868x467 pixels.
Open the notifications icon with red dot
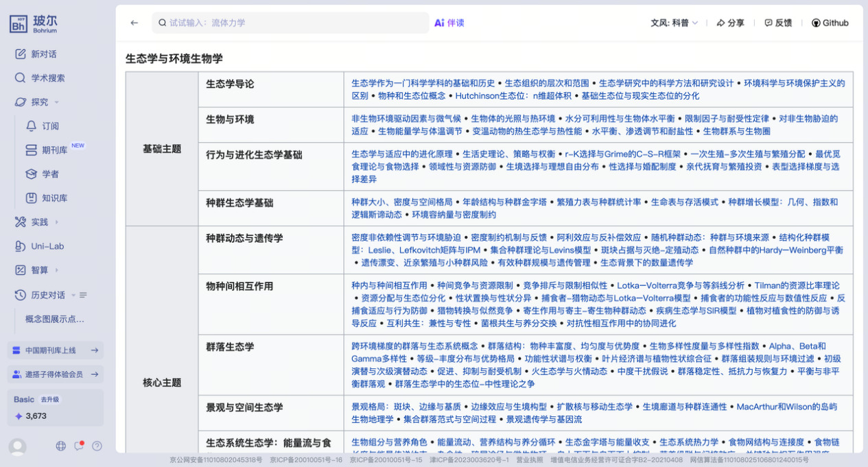(x=79, y=446)
